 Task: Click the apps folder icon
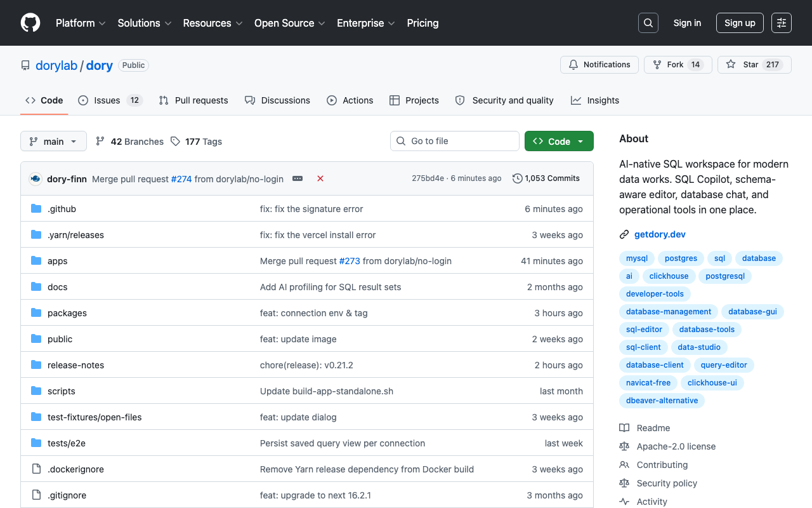36,261
